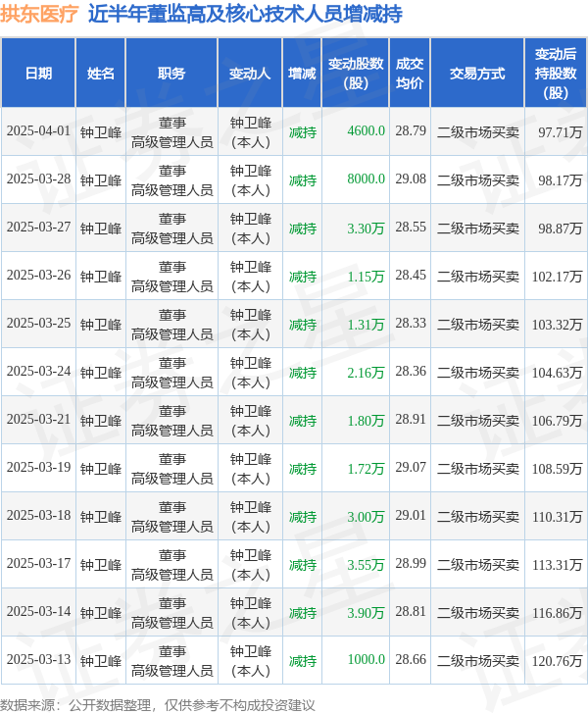Click average price 28.33
Viewport: 588px width, 714px height.
pyautogui.click(x=411, y=324)
